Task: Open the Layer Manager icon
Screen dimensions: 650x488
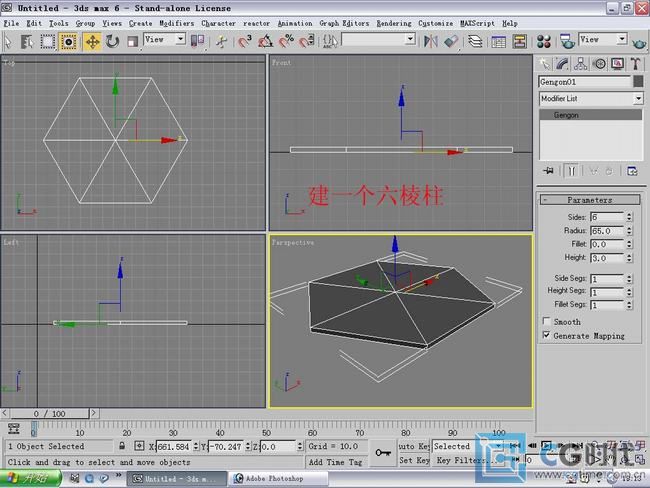Action: [475, 41]
